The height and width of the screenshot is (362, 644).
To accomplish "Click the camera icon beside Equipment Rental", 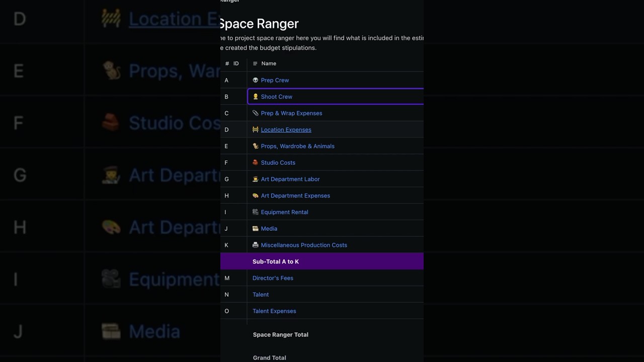I will pos(256,212).
